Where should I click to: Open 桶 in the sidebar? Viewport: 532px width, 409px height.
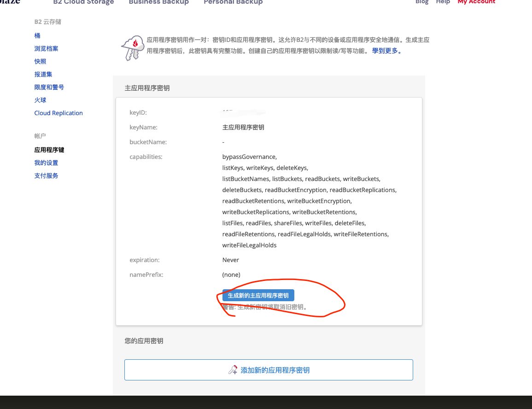(37, 35)
